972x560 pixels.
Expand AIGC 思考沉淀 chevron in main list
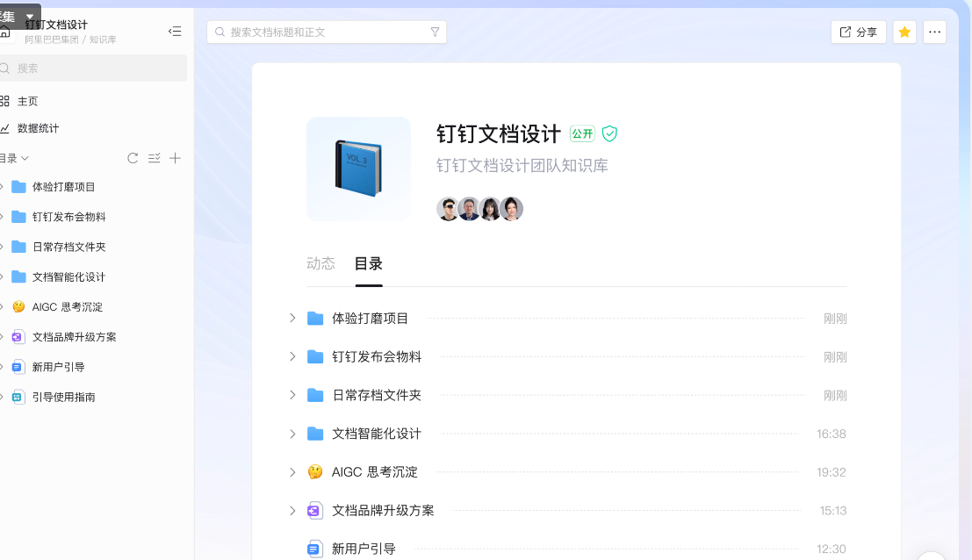pyautogui.click(x=292, y=472)
